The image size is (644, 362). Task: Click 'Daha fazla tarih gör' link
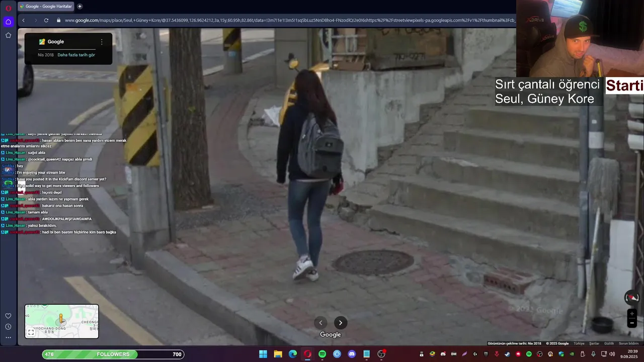tap(76, 55)
